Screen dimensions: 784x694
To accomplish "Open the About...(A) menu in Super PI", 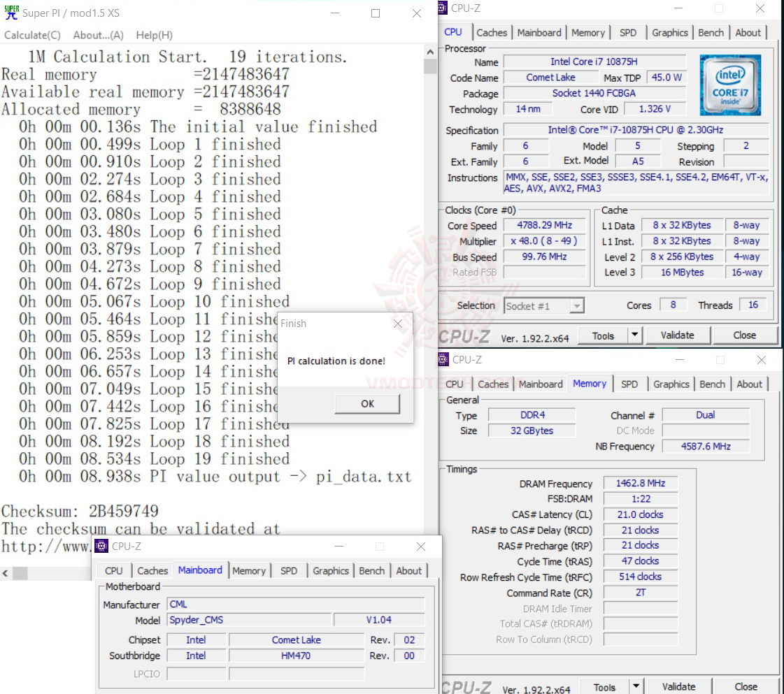I will 98,35.
